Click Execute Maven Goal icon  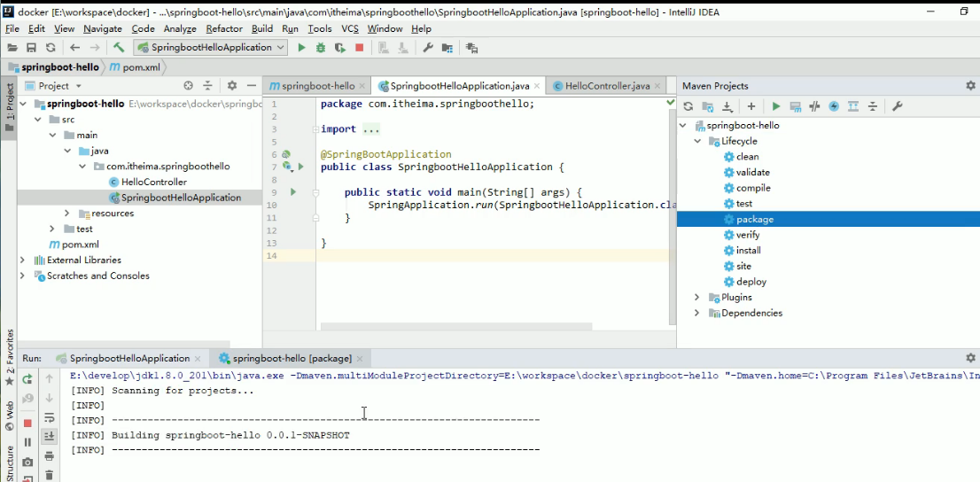796,106
